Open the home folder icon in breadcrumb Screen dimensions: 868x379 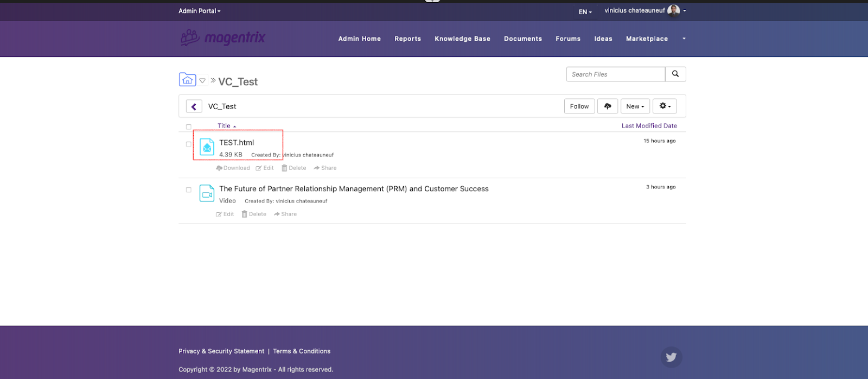pyautogui.click(x=187, y=79)
